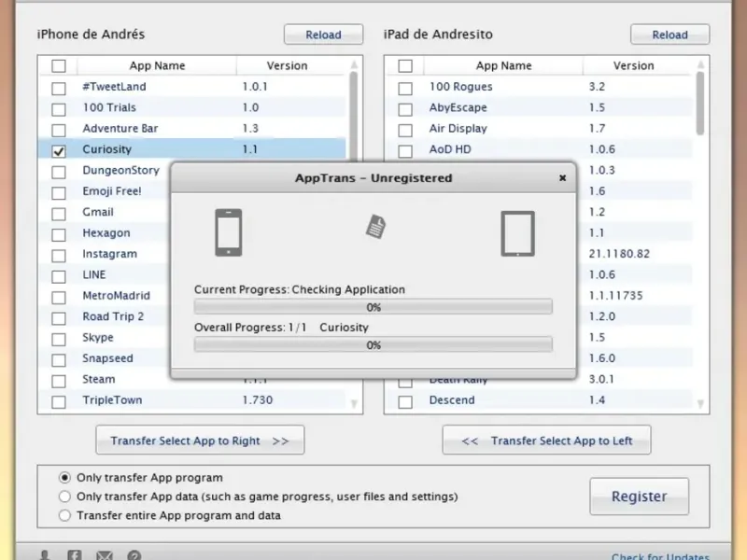Select the Descend app name

(452, 399)
